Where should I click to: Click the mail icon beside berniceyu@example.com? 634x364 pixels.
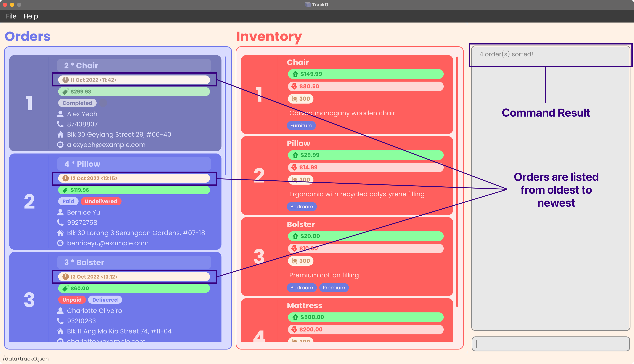pos(60,243)
